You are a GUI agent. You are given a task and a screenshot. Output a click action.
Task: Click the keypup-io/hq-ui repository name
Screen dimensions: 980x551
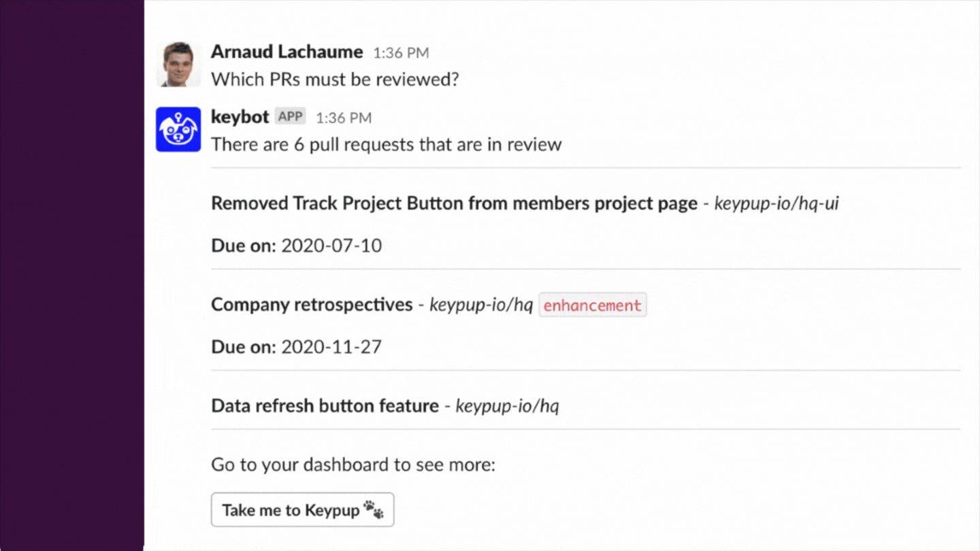coord(776,203)
